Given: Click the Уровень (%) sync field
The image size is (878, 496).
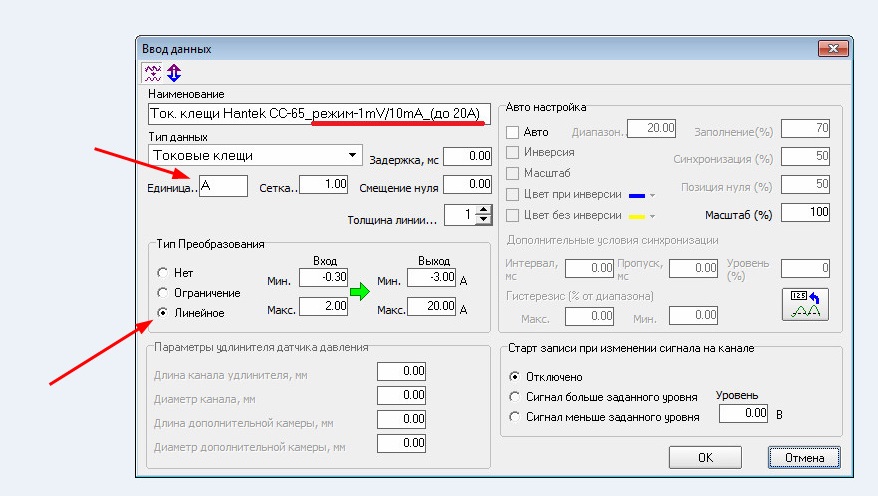Looking at the screenshot, I should 805,268.
